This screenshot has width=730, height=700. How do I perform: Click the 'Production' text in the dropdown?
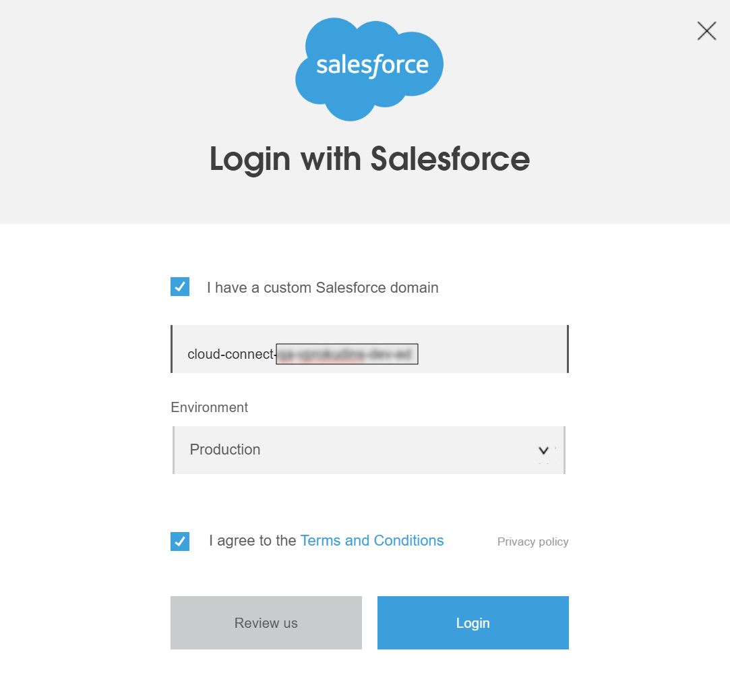[x=225, y=449]
